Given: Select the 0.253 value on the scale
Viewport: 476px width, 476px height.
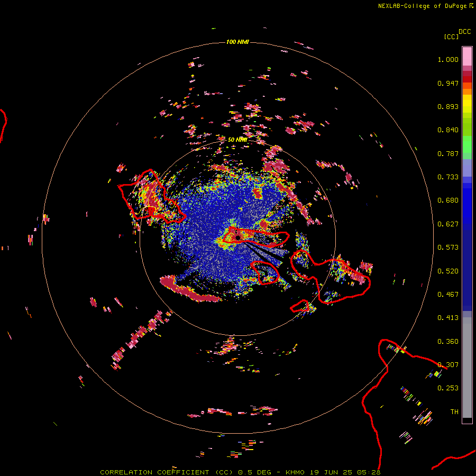Looking at the screenshot, I should pos(448,388).
